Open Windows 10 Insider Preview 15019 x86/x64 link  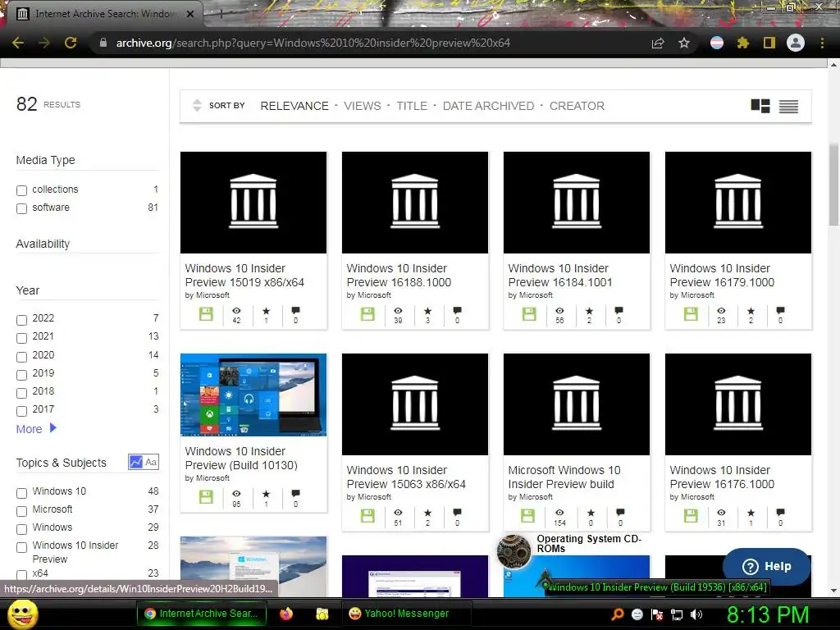(244, 275)
